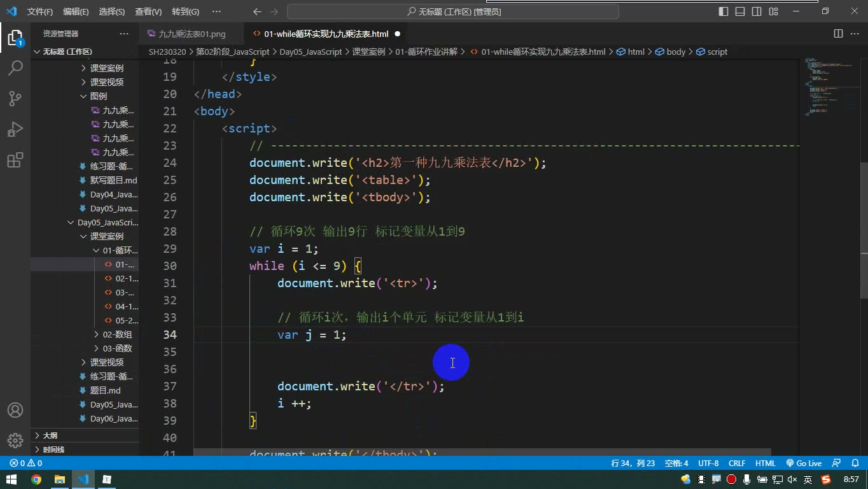Click CRLF end-of-line selector
868x489 pixels.
[x=737, y=464]
